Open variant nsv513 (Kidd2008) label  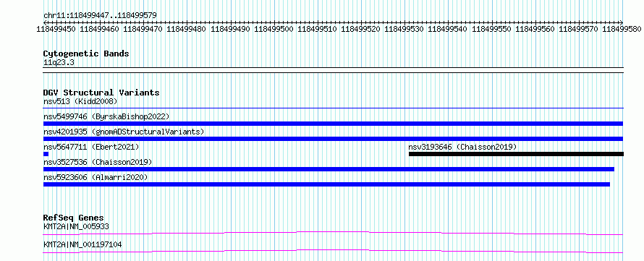click(x=80, y=101)
